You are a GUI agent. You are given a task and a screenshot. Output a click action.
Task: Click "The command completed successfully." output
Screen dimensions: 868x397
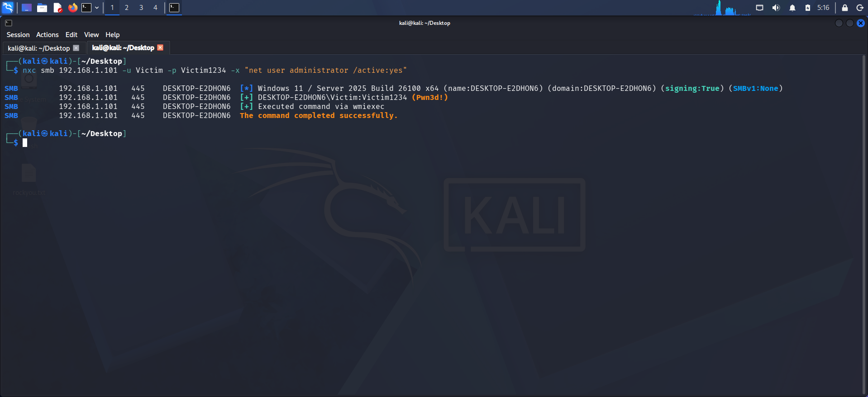319,116
